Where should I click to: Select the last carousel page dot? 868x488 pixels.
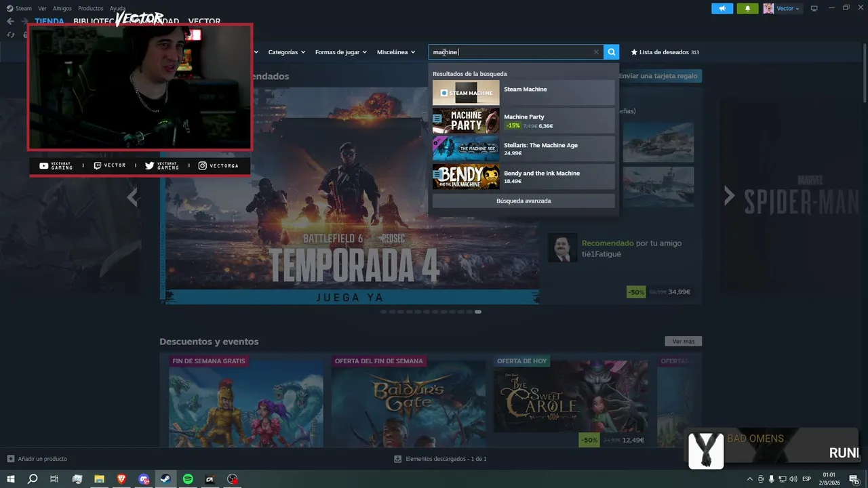(x=478, y=312)
